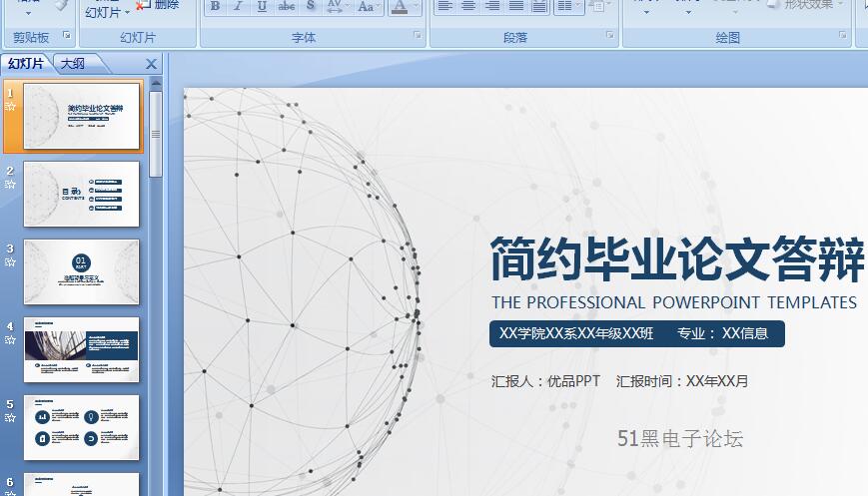The height and width of the screenshot is (496, 868).
Task: Expand the 幻灯片 new-slide dropdown arrow
Action: click(127, 12)
